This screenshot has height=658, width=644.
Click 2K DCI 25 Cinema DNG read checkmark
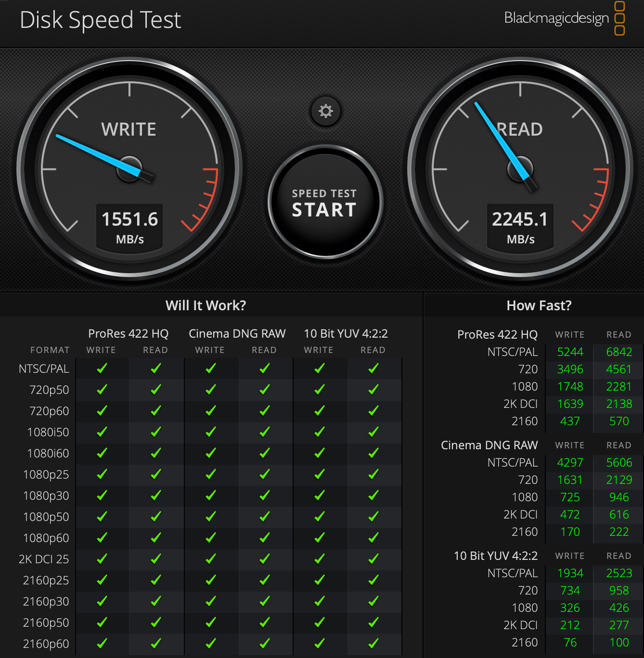[264, 559]
